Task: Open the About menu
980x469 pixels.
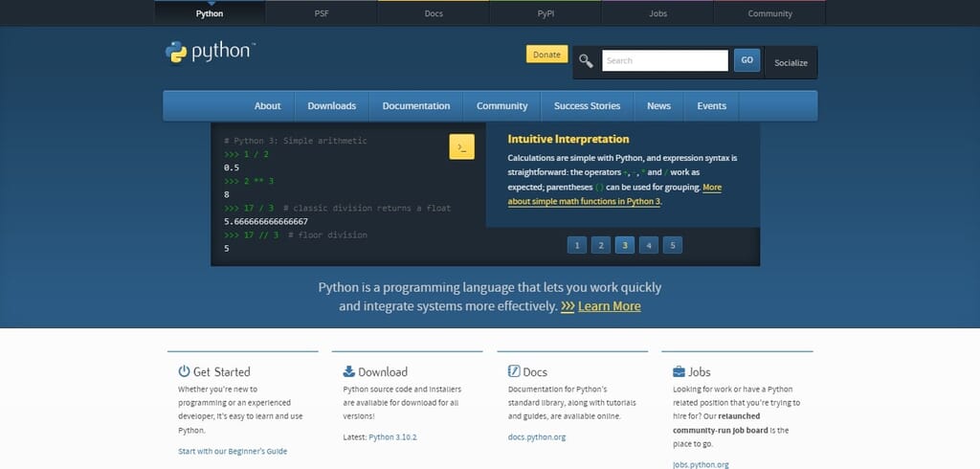Action: [268, 105]
